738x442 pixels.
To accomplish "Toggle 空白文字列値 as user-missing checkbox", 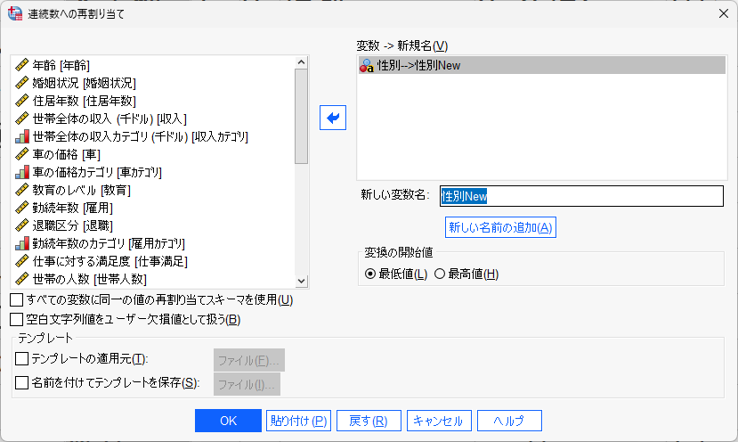I will pyautogui.click(x=16, y=320).
